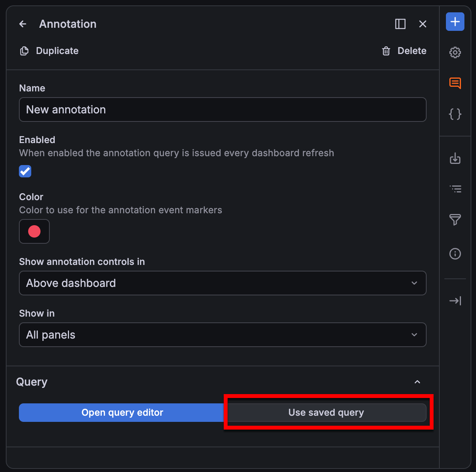
Task: Click the Query section heading
Action: (32, 382)
